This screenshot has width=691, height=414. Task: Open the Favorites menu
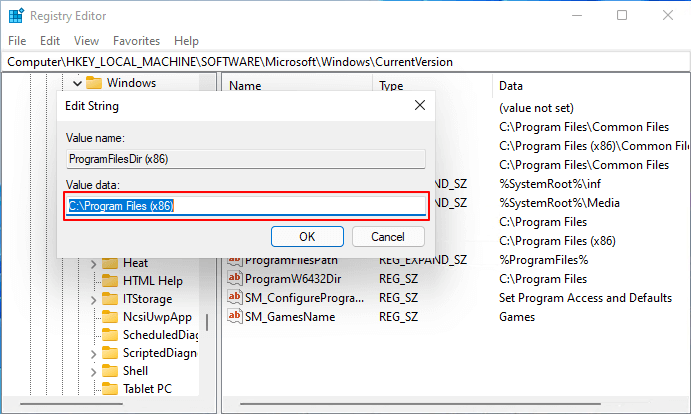[136, 41]
